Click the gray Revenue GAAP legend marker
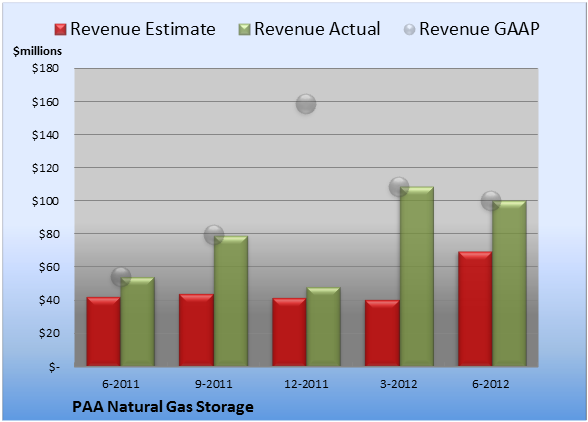This screenshot has width=588, height=422. 410,30
